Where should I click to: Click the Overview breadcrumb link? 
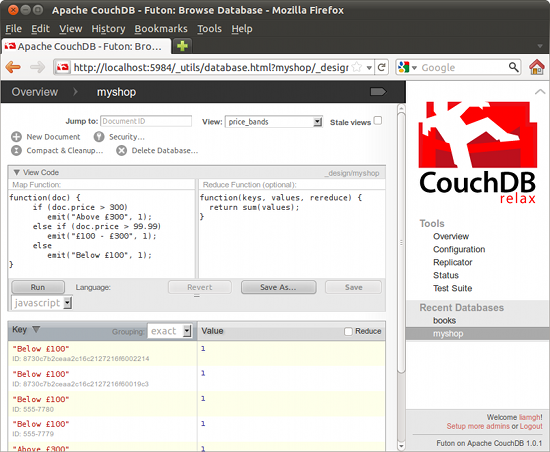35,92
